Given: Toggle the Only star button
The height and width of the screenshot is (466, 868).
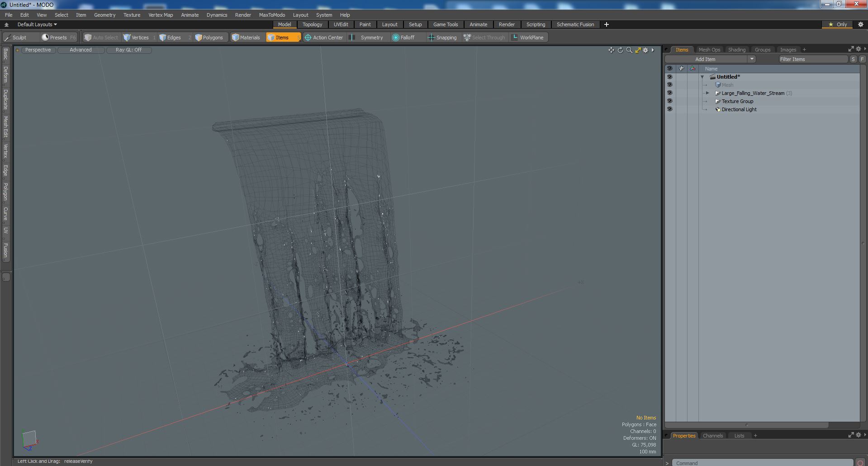Looking at the screenshot, I should tap(838, 24).
